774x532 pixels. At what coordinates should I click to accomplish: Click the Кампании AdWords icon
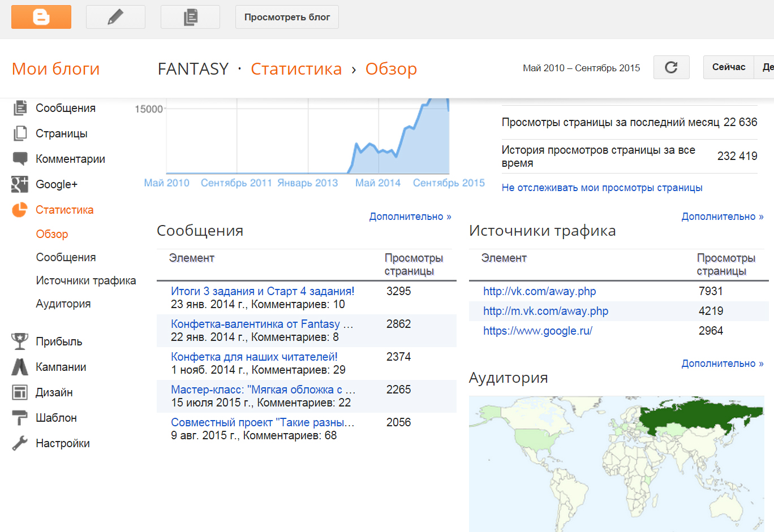[x=20, y=367]
